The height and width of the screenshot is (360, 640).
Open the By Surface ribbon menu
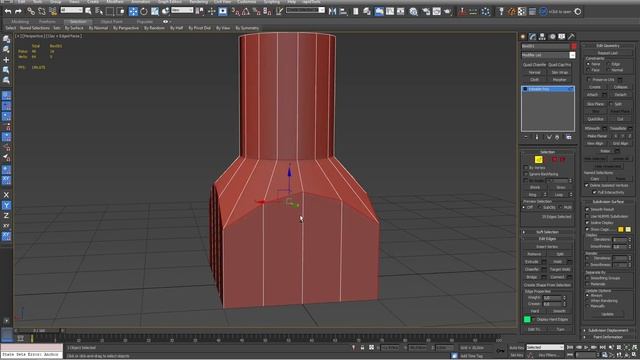click(x=74, y=28)
